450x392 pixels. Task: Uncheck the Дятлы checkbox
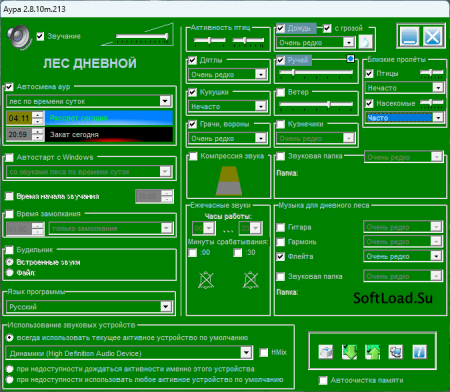[192, 60]
